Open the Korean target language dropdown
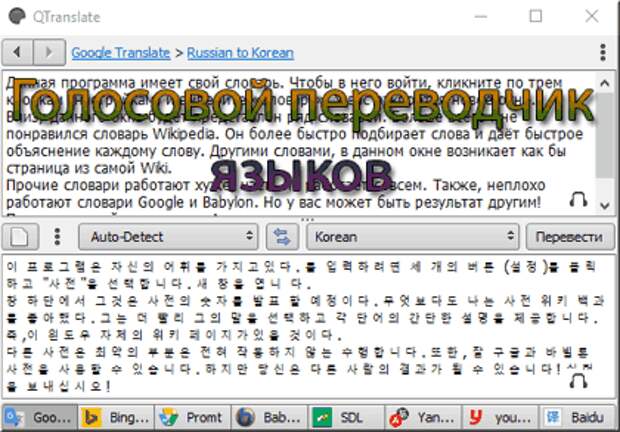 click(410, 238)
